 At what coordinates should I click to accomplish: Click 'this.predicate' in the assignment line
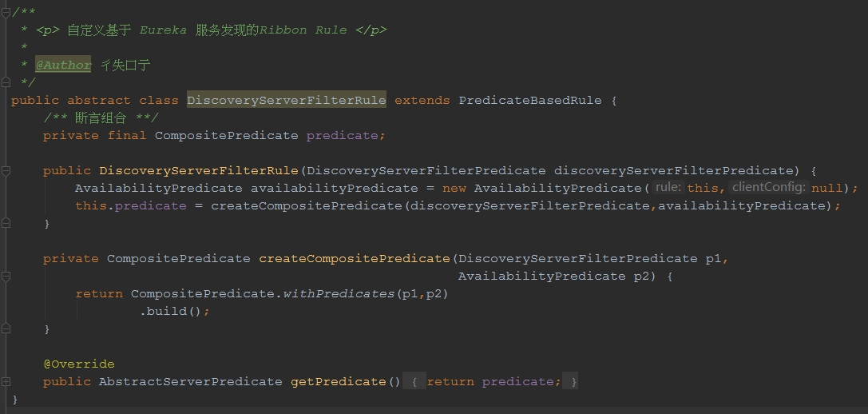(x=131, y=206)
